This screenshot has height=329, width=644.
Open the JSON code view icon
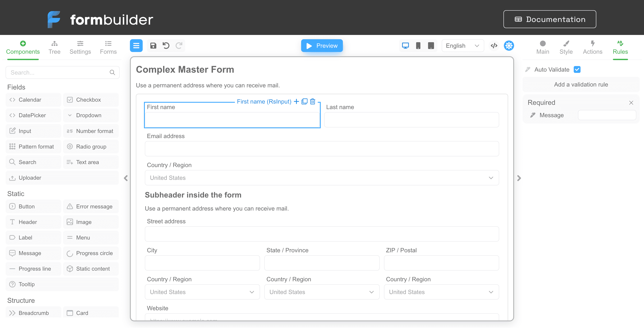click(x=494, y=46)
